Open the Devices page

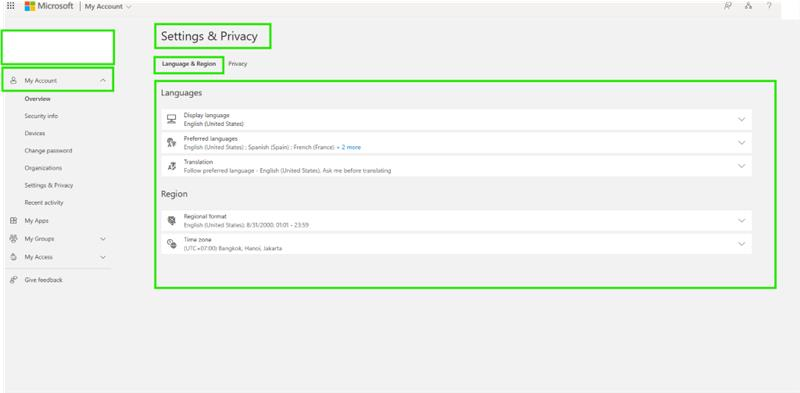pos(35,133)
